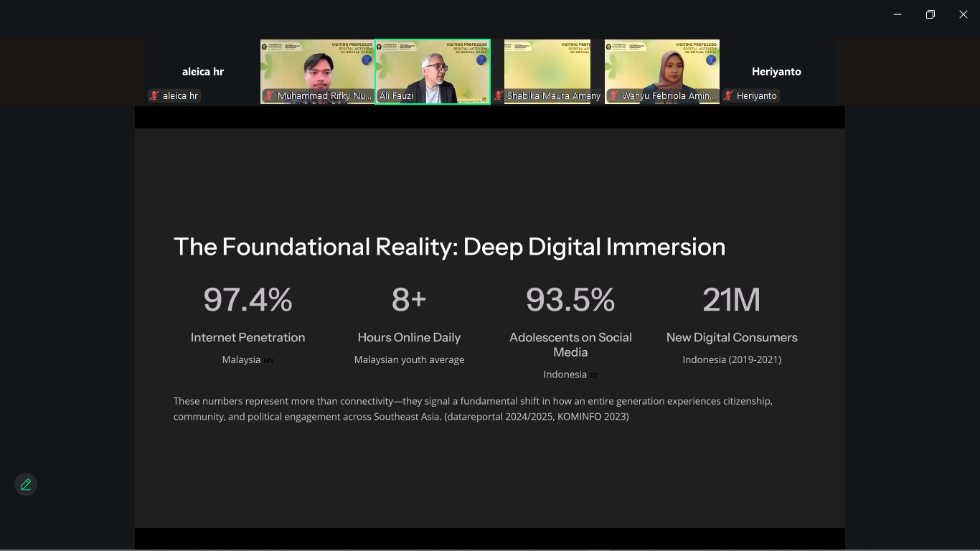Click Muhammad Rifky's muted microphone icon
This screenshot has height=551, width=980.
click(270, 95)
